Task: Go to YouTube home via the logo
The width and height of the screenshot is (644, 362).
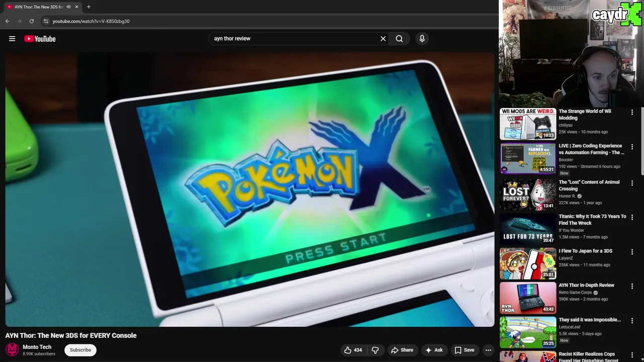Action: [40, 39]
